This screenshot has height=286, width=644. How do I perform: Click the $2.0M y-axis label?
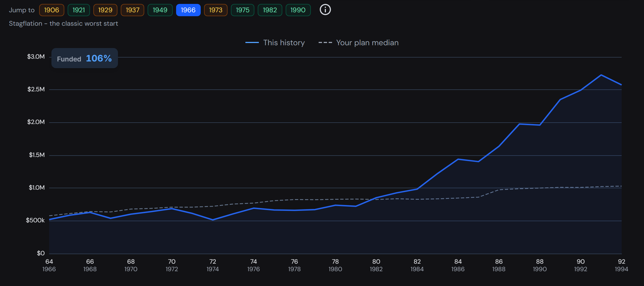coord(36,122)
